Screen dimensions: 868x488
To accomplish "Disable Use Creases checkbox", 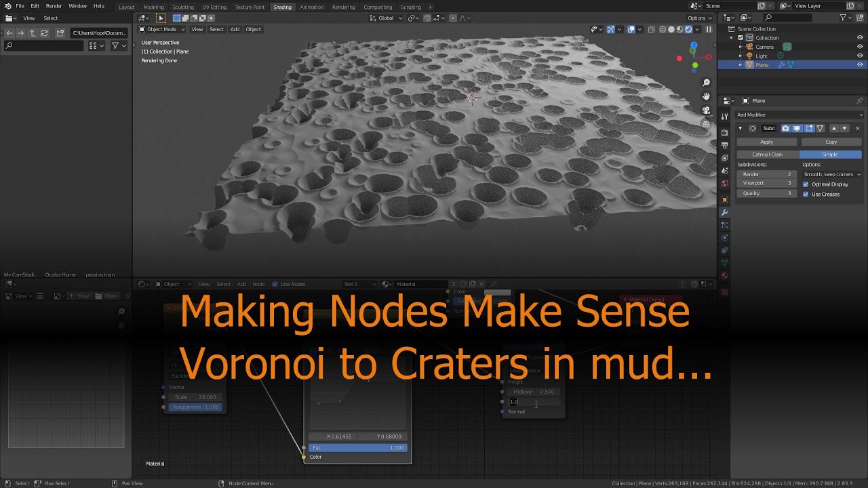I will coord(806,194).
